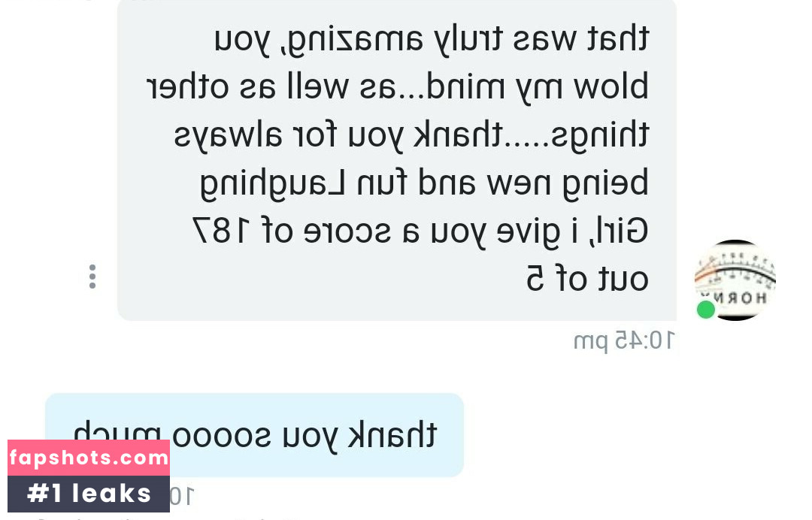Image resolution: width=812 pixels, height=520 pixels.
Task: Click the 'being new and fun Laughing' line
Action: click(x=424, y=183)
